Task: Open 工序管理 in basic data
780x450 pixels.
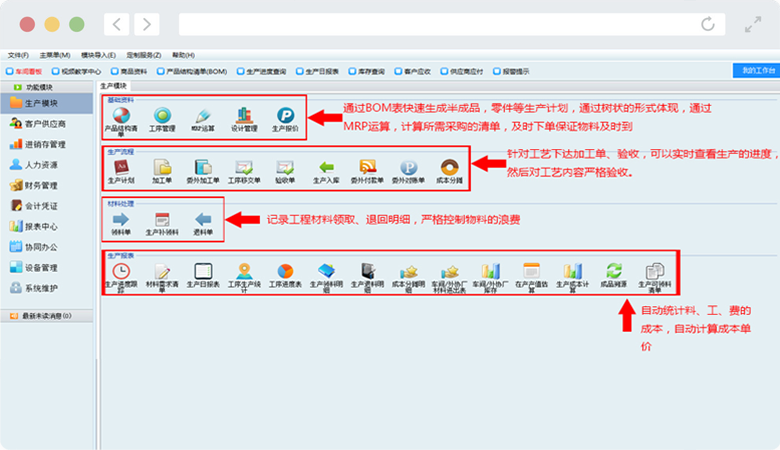Action: coord(162,116)
